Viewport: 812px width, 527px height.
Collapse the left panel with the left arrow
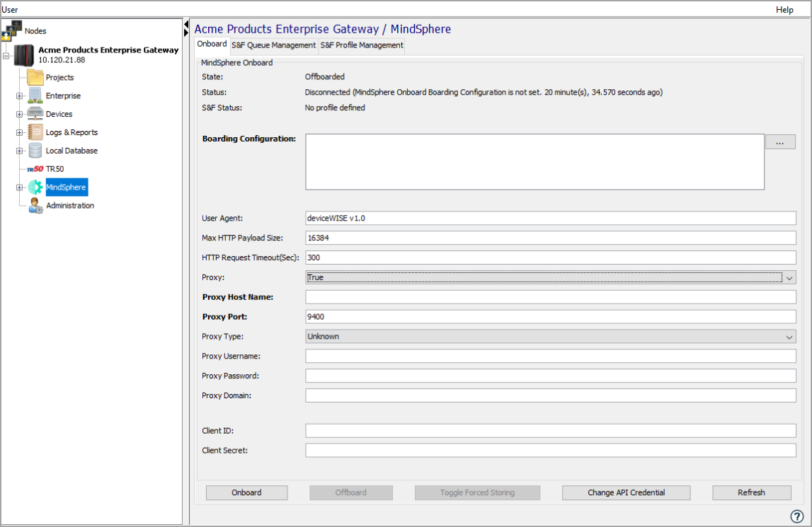click(x=186, y=24)
